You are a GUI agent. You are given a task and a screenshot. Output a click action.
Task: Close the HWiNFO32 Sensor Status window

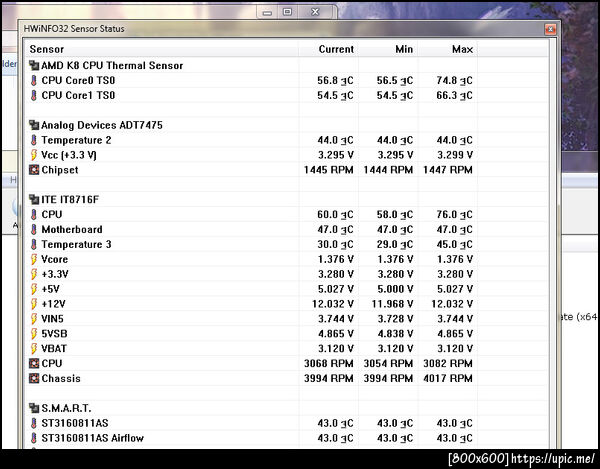tap(550, 29)
